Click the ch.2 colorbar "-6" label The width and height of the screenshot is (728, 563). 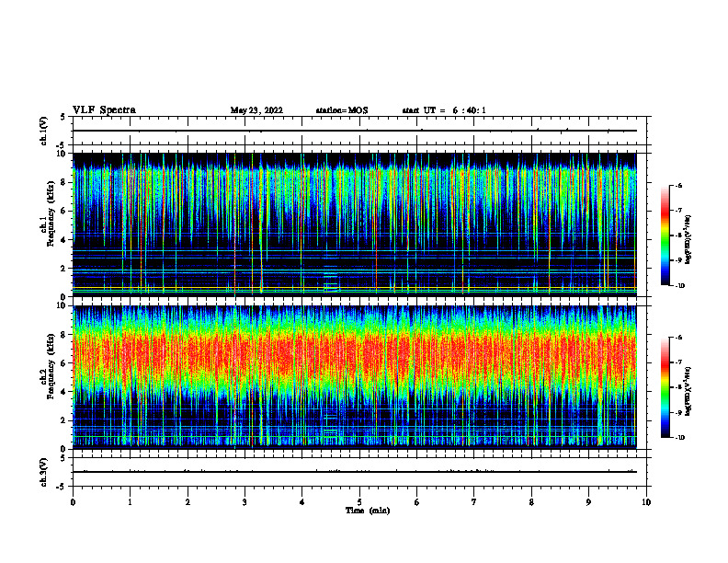coord(679,338)
